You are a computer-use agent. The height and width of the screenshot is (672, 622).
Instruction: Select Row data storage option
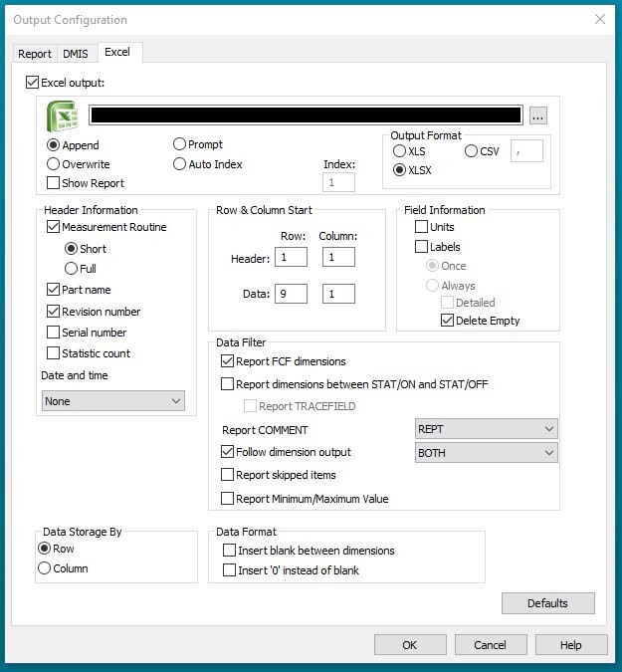click(x=44, y=549)
